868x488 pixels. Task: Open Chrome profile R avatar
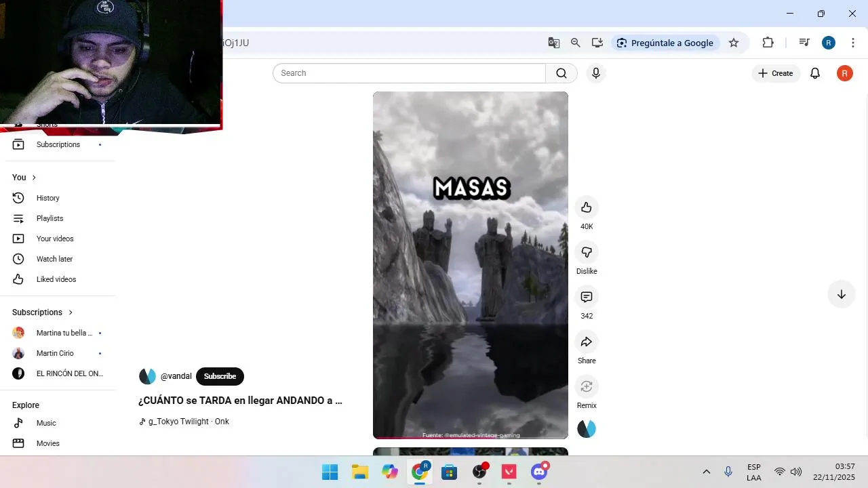pyautogui.click(x=829, y=43)
